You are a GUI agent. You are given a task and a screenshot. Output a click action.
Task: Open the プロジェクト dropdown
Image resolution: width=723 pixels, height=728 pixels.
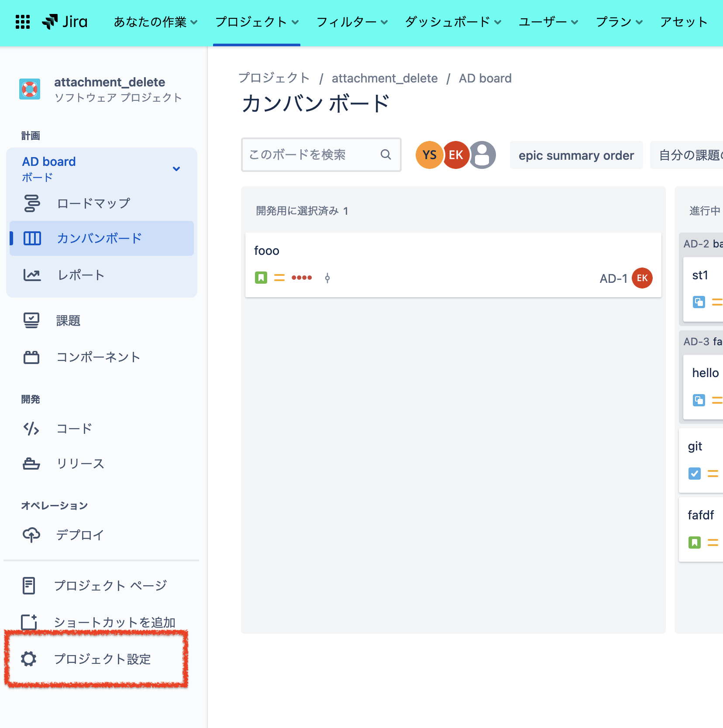tap(256, 22)
